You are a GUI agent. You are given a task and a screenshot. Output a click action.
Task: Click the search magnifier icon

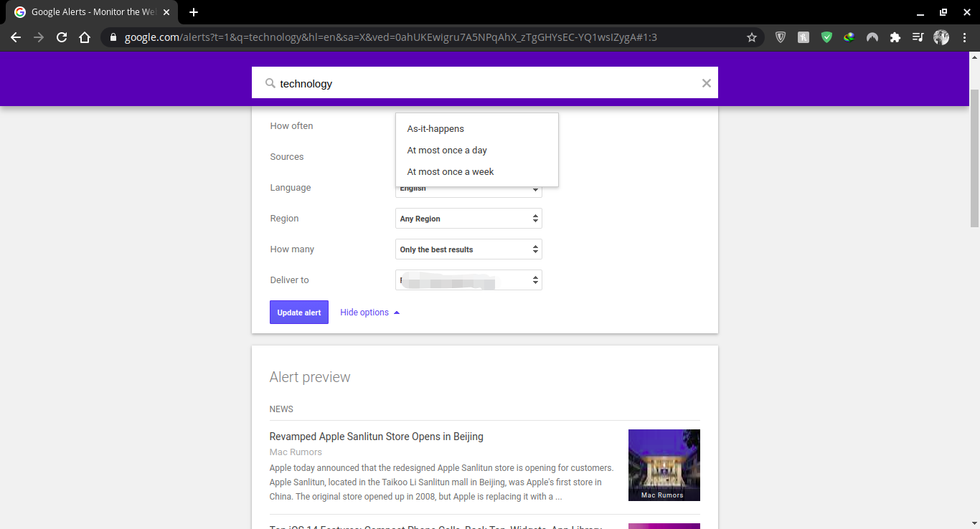[270, 83]
